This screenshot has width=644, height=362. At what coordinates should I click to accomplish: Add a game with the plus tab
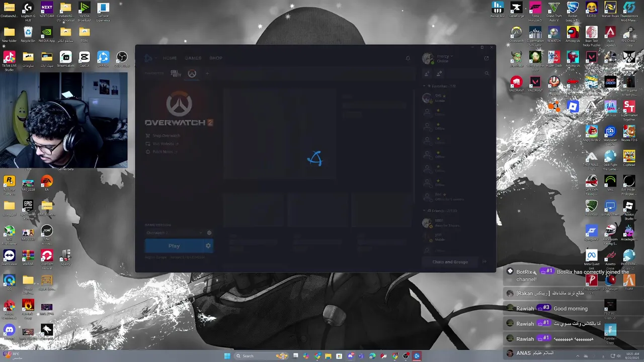tap(207, 73)
